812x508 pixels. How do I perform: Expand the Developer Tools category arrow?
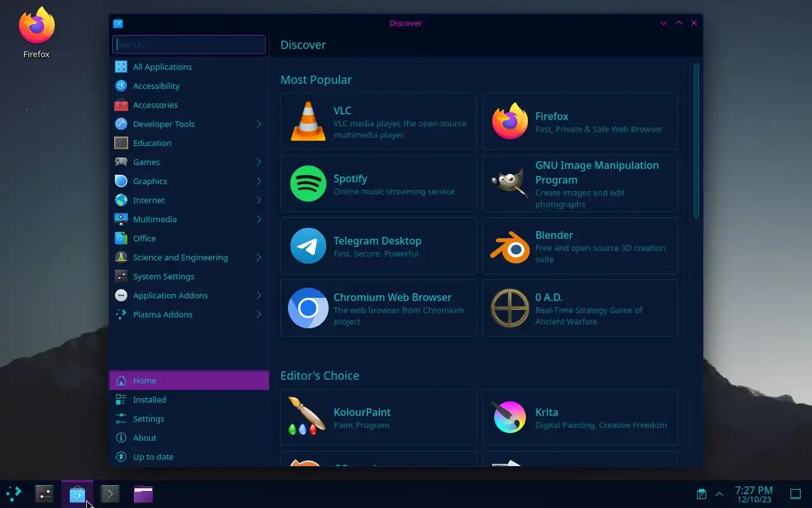pos(259,124)
